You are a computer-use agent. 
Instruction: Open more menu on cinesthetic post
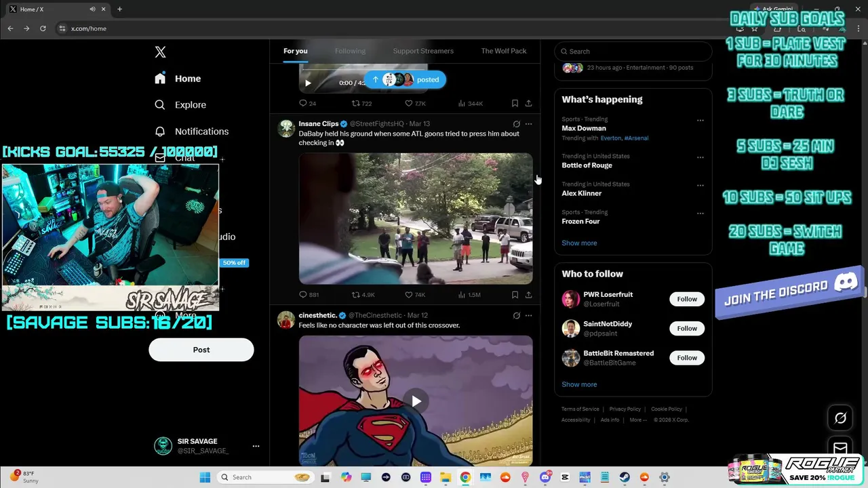[x=529, y=315]
